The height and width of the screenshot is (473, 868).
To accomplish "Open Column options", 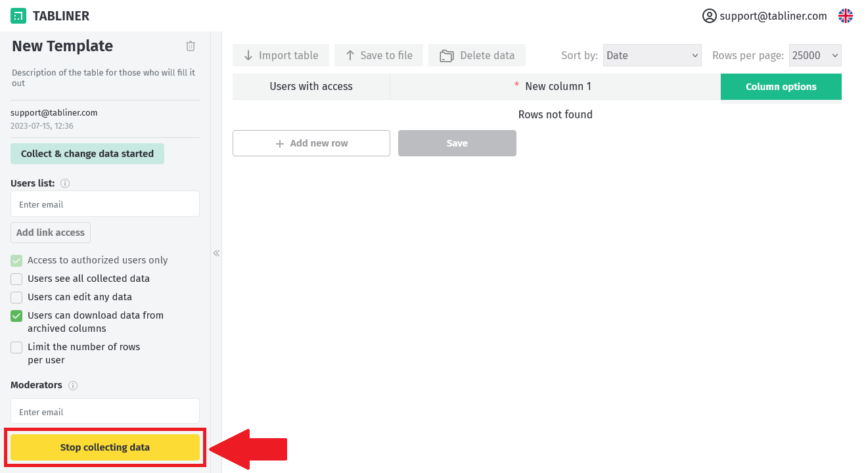I will 781,87.
